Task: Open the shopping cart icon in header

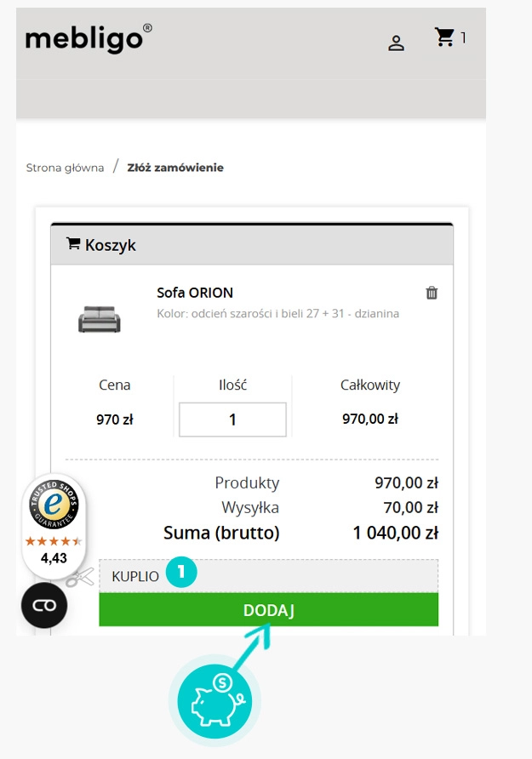Action: (445, 37)
